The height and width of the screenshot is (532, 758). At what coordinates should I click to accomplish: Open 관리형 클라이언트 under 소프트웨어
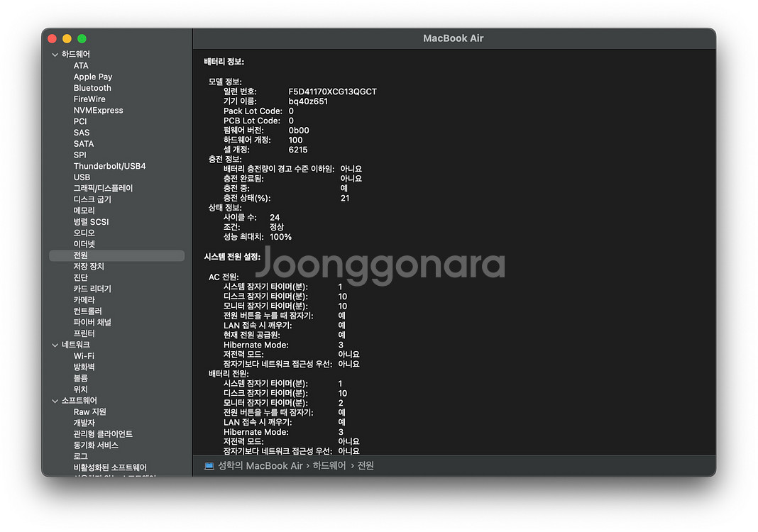(x=103, y=434)
